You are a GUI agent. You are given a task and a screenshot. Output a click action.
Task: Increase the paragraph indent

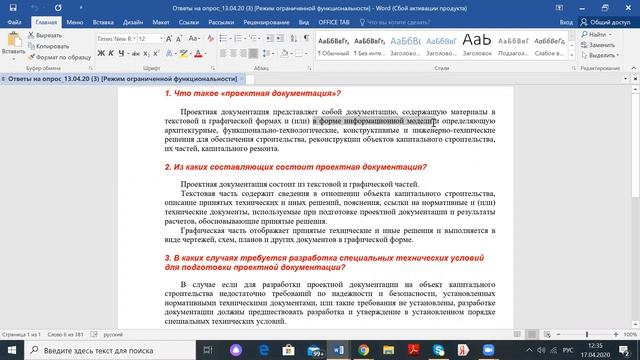pos(280,39)
